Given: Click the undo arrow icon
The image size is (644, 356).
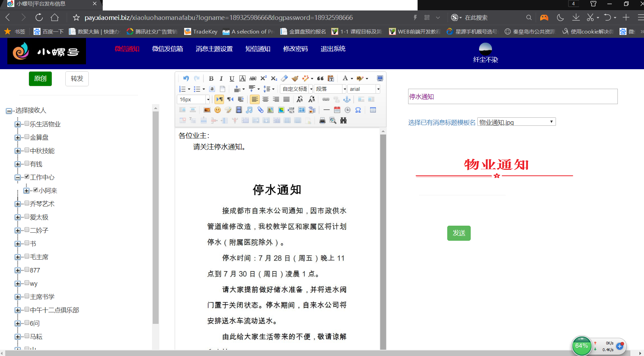Looking at the screenshot, I should 186,79.
